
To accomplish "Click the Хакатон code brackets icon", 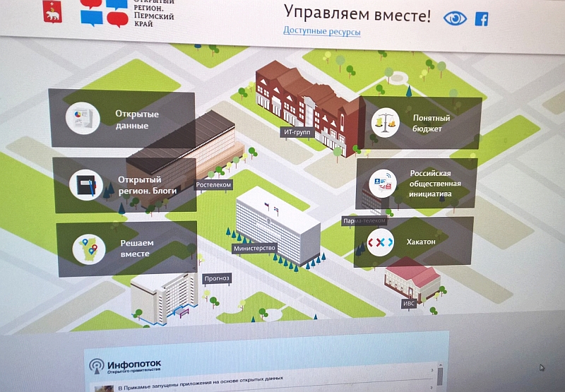I will click(380, 242).
